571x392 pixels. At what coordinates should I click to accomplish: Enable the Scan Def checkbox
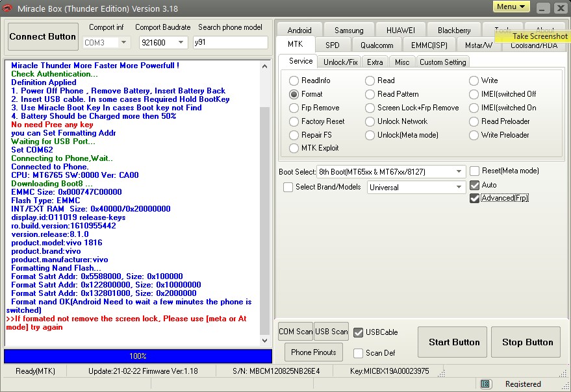pyautogui.click(x=358, y=353)
